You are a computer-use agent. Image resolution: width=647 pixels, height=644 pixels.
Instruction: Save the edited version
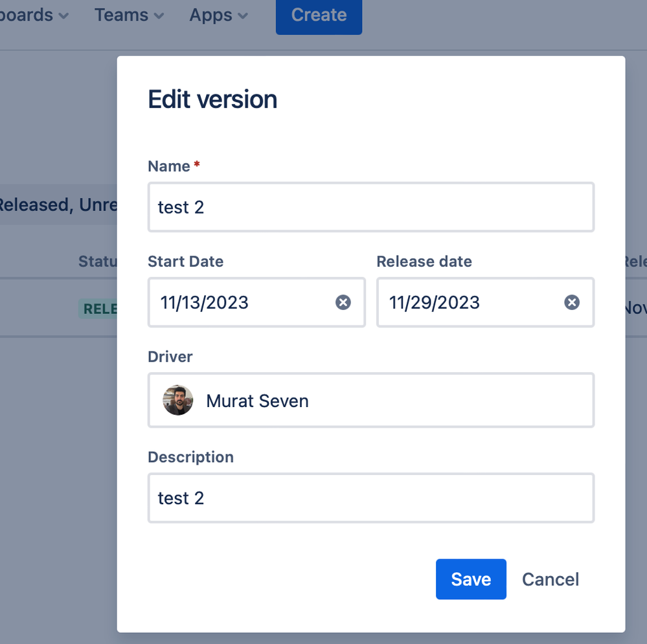(471, 579)
